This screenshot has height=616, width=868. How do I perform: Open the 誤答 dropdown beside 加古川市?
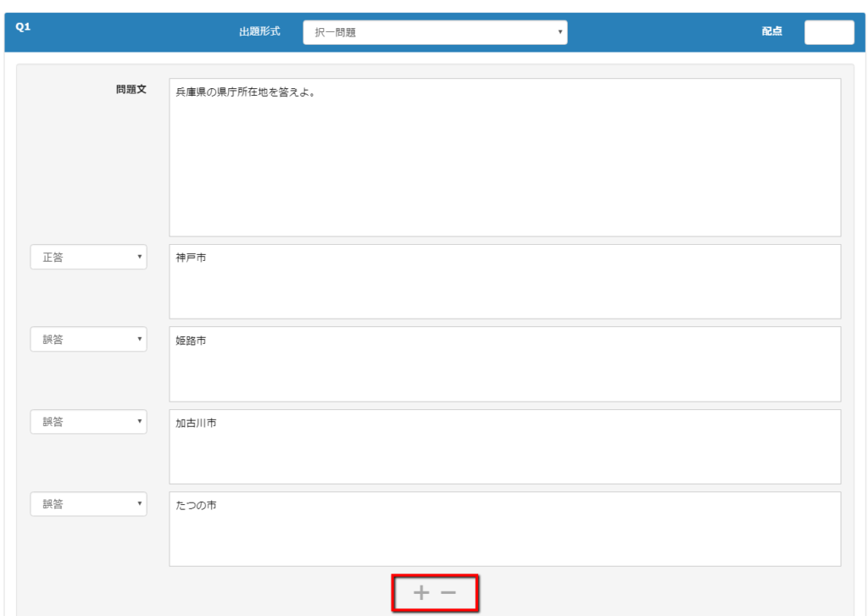click(x=88, y=422)
